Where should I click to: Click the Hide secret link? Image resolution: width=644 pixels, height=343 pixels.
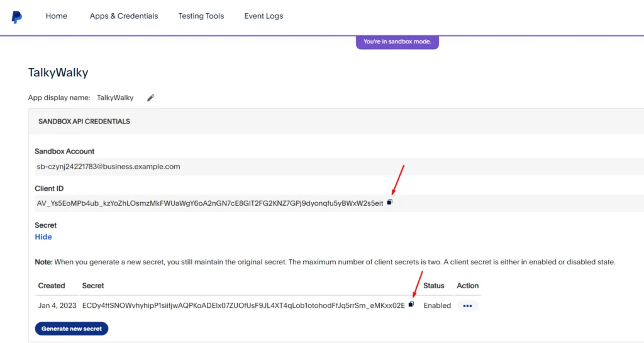pos(43,237)
